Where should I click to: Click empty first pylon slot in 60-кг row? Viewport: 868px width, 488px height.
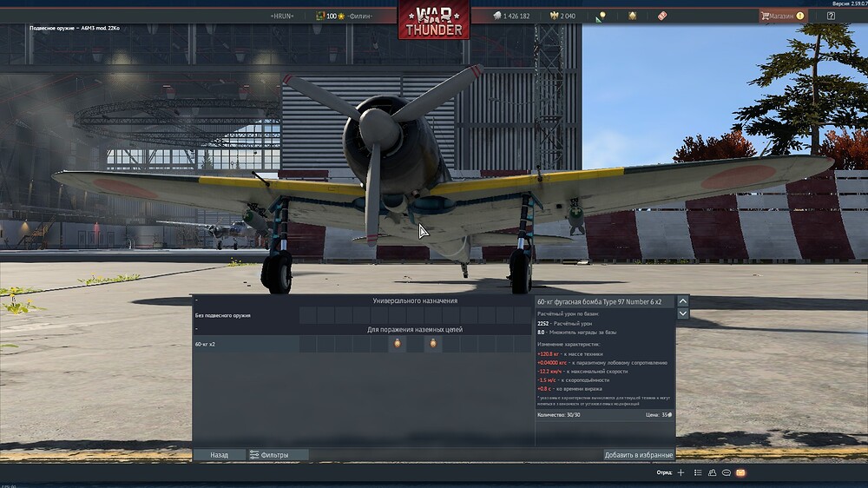308,344
